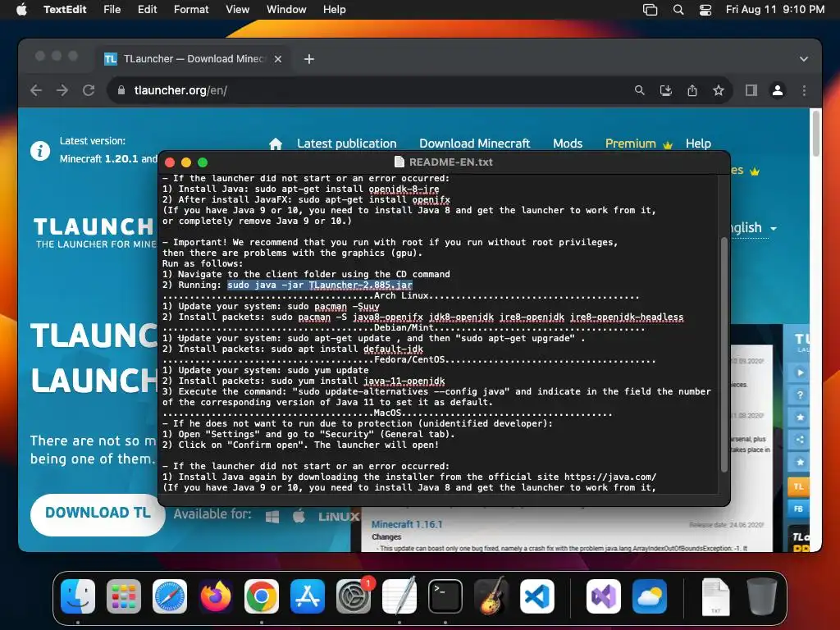This screenshot has height=630, width=840.
Task: Click the Minecraft 1.16.1 heading
Action: point(407,524)
